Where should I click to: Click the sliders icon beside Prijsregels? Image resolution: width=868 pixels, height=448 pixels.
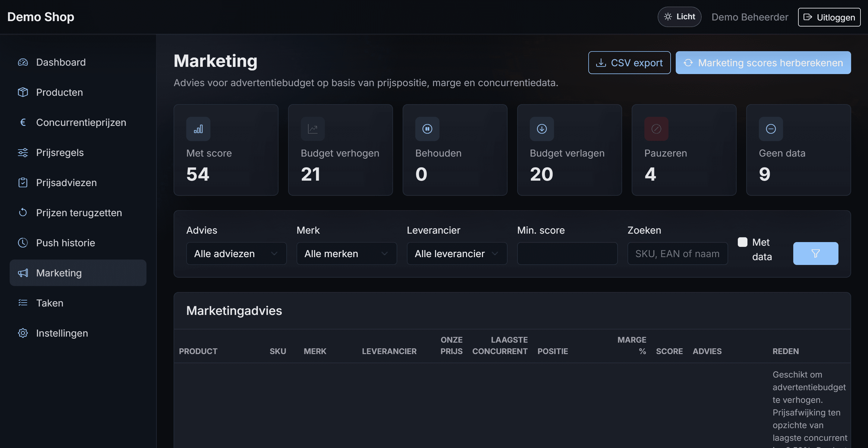[23, 152]
